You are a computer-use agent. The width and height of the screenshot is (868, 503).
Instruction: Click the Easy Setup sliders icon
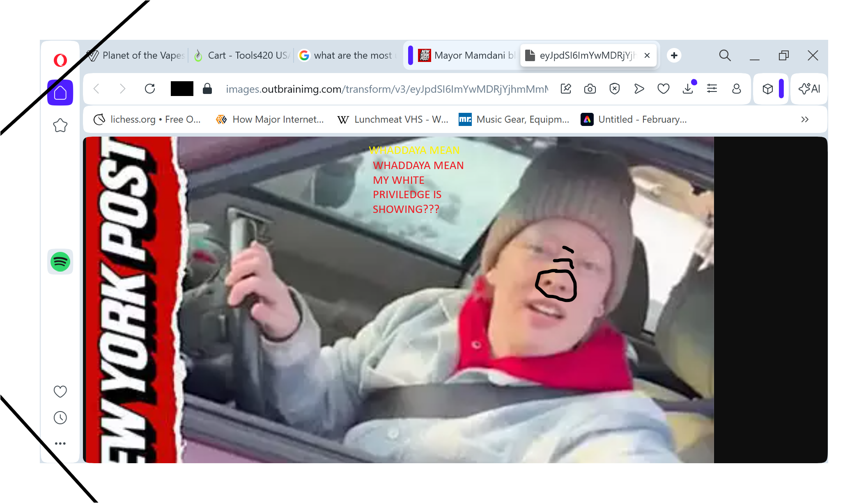[712, 89]
